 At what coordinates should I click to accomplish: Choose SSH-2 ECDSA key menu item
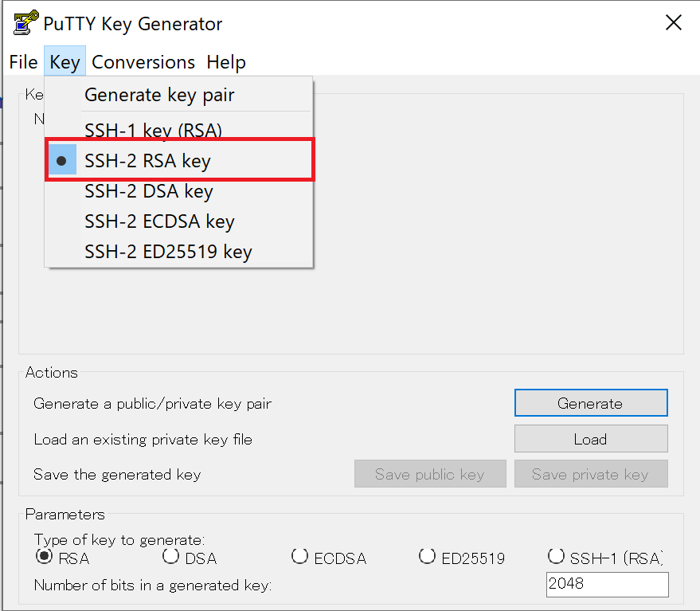[159, 221]
